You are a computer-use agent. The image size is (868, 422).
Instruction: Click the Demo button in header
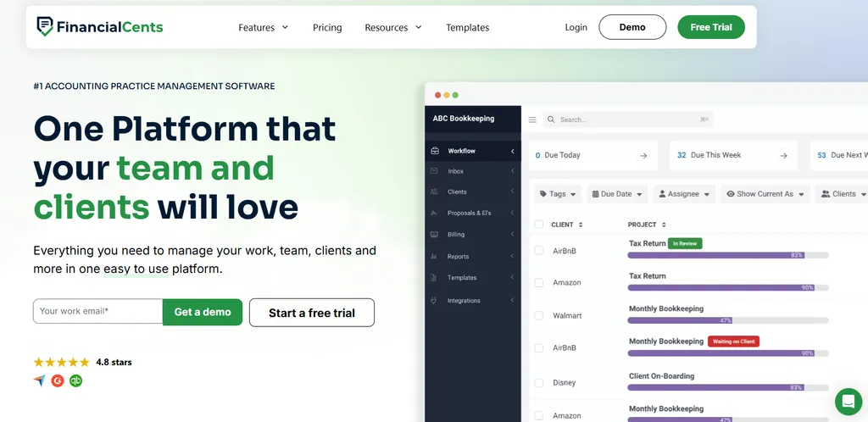pos(632,27)
